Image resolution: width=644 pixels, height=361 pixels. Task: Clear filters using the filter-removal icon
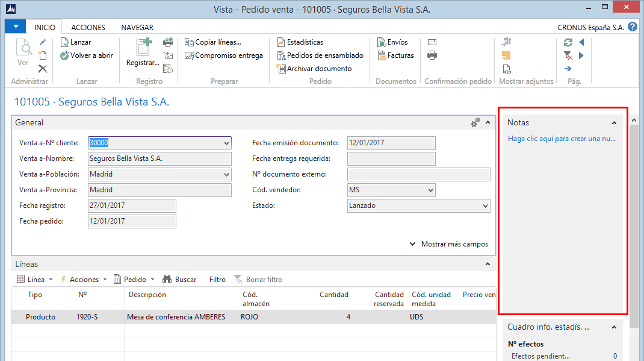click(x=566, y=55)
